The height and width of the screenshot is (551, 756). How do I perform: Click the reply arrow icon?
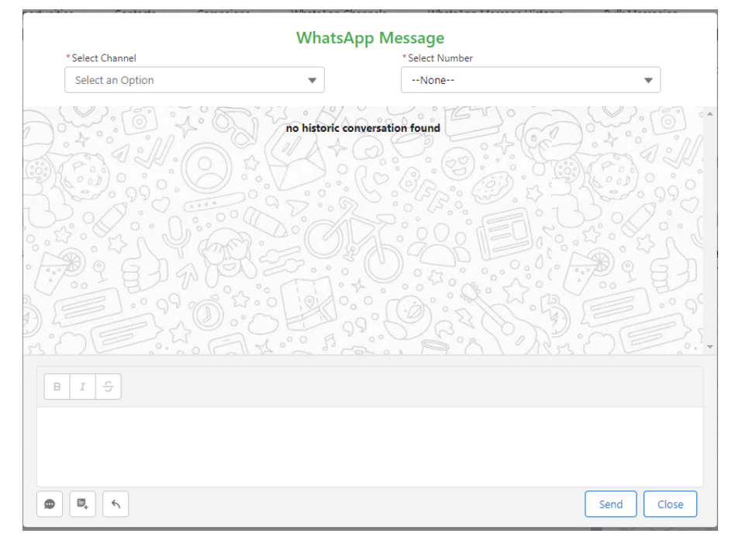pos(116,504)
